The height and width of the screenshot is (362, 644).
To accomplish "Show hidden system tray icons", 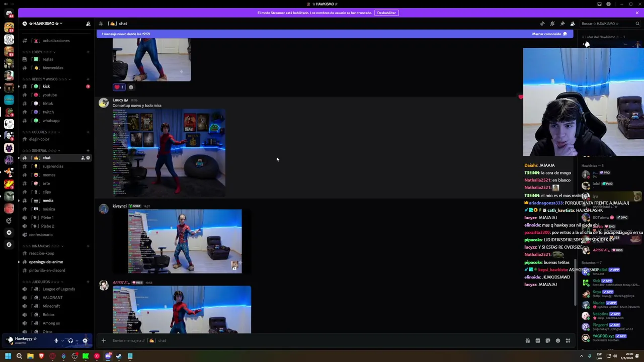I will (x=582, y=356).
